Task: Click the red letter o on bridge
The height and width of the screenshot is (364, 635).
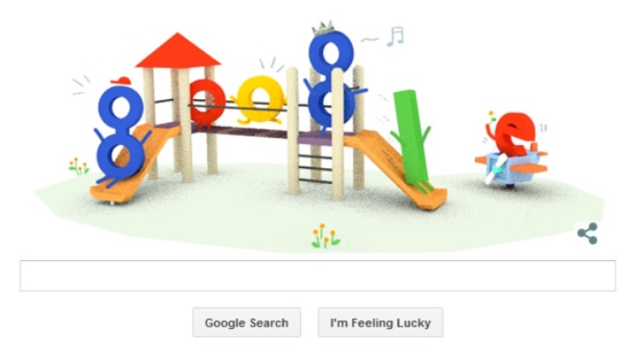Action: [x=206, y=102]
